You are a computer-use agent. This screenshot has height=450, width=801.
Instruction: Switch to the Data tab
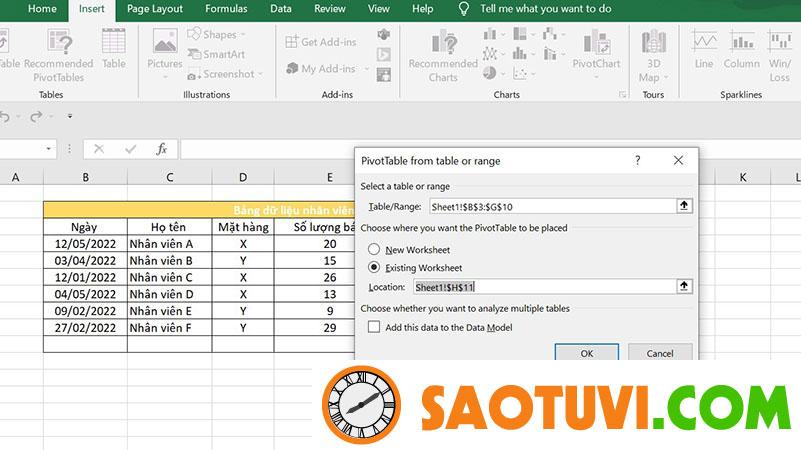click(281, 9)
